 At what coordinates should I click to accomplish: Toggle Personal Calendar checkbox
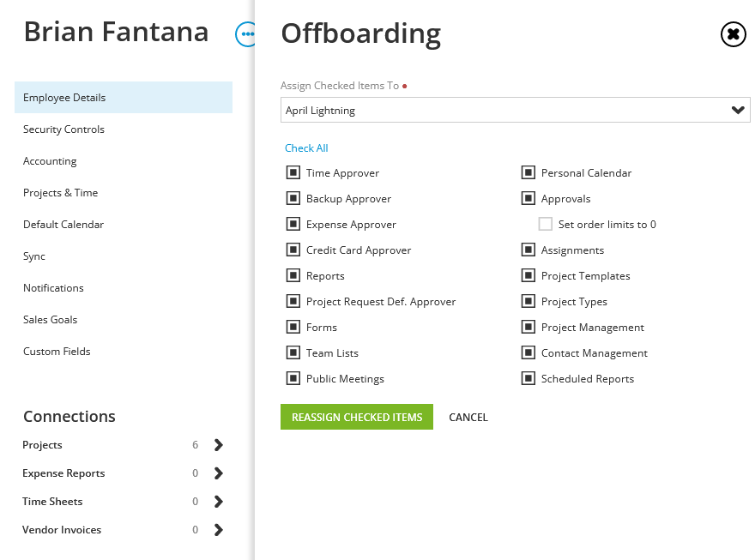pos(528,172)
